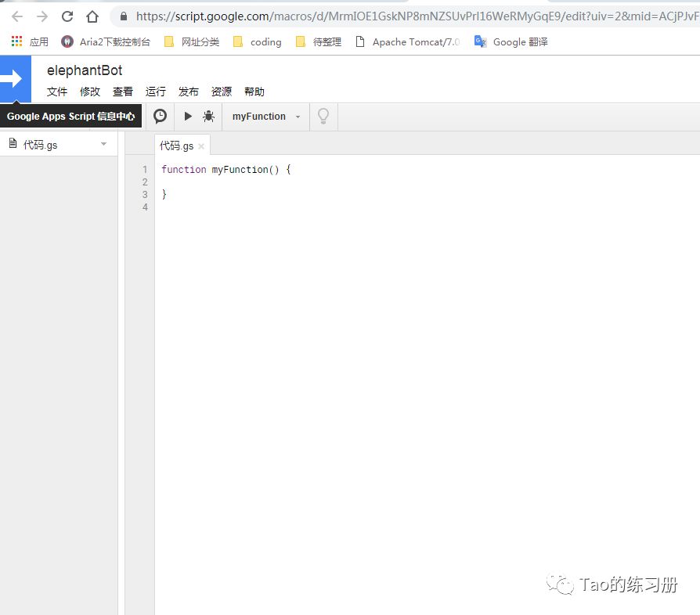The width and height of the screenshot is (700, 615).
Task: Start debugging with the bug icon
Action: pos(208,117)
